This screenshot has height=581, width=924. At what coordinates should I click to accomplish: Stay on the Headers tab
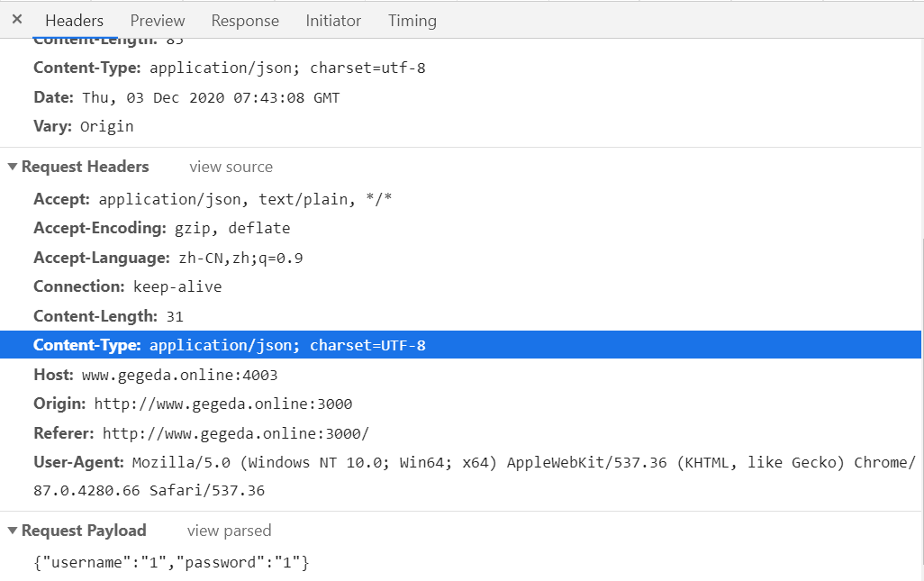[x=74, y=20]
